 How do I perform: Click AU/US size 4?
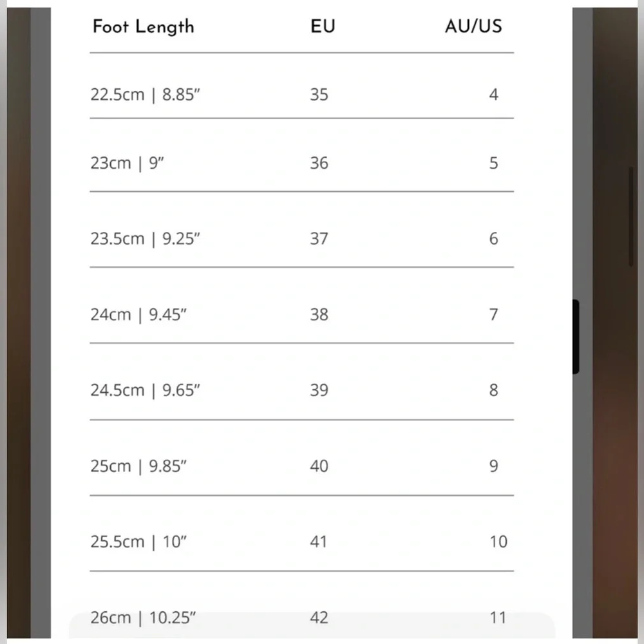point(493,95)
